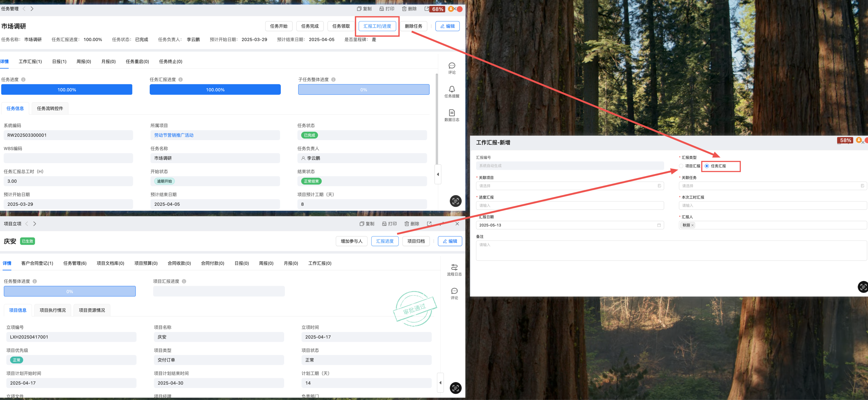Click 任务进度 100.00% progress bar

67,90
